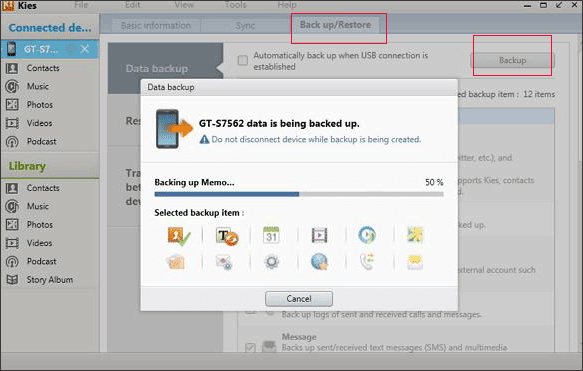Click the Kies application logo icon
Viewport: 583px width, 371px height.
[x=8, y=6]
